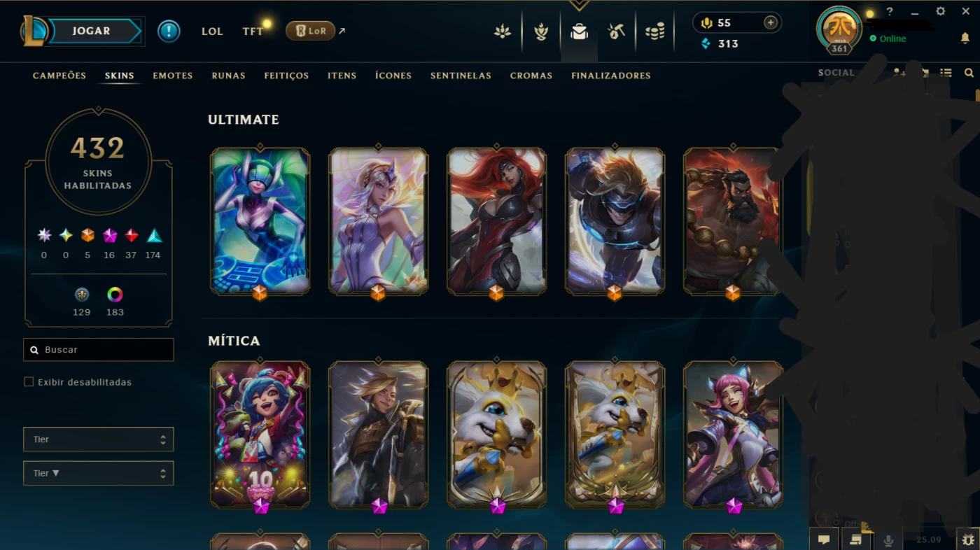This screenshot has width=980, height=550.
Task: Open the Collection briefcase icon
Action: tap(579, 31)
